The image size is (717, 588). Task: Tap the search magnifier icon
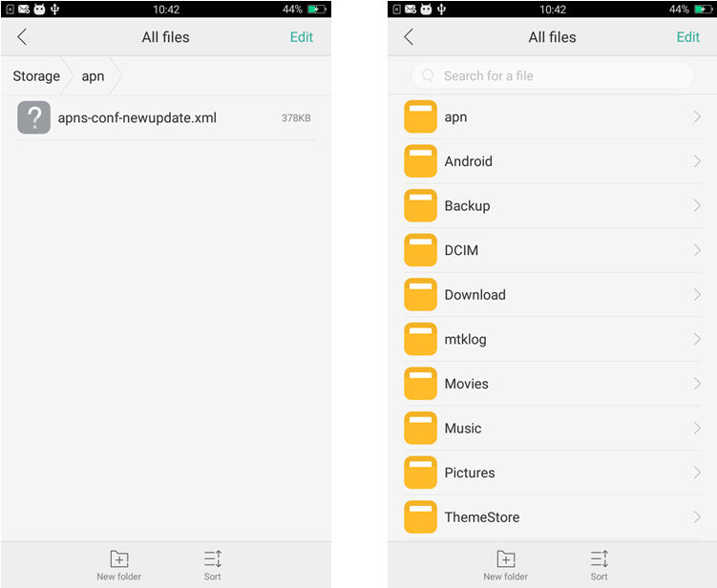pyautogui.click(x=428, y=75)
